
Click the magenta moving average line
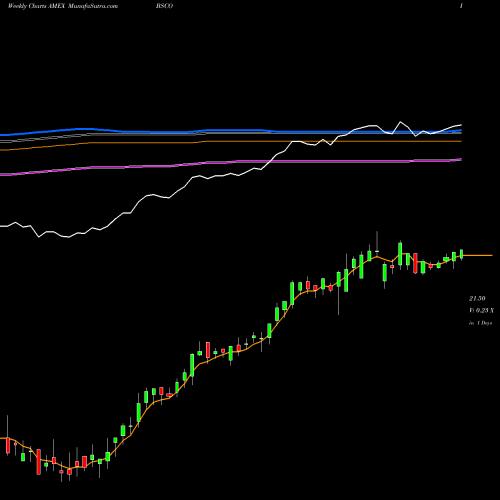[x=231, y=162]
